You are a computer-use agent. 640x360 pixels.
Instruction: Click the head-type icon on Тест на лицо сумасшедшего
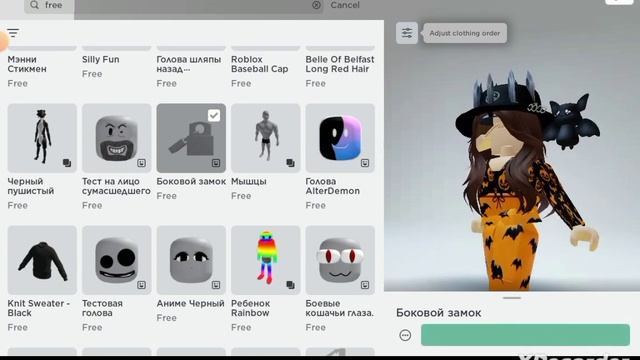(142, 163)
